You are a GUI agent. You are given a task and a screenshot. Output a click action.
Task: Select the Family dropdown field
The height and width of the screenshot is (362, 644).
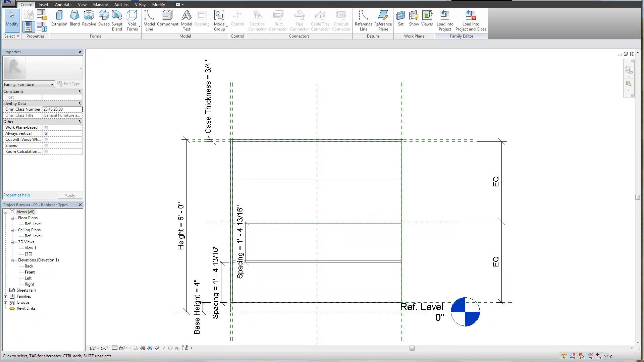tap(29, 83)
